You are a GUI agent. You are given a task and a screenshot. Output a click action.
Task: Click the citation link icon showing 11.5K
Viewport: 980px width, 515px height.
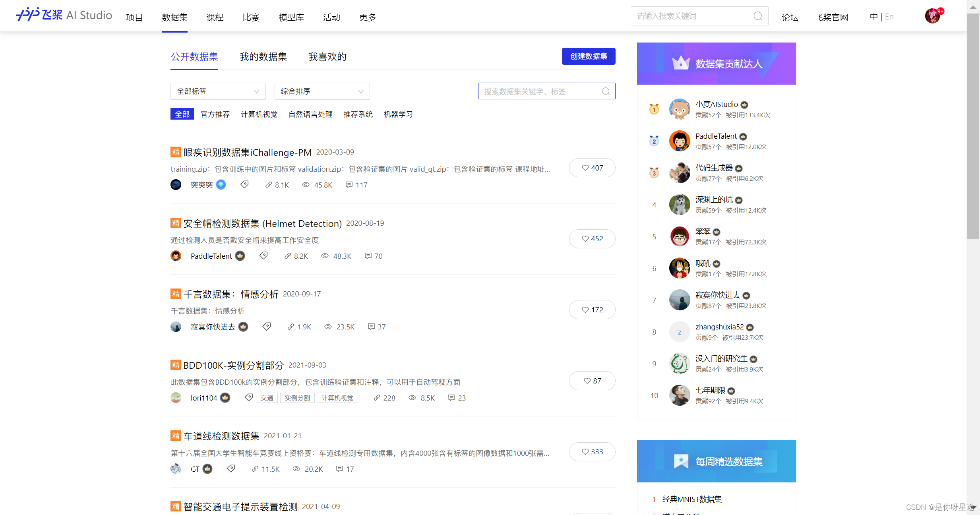click(255, 469)
